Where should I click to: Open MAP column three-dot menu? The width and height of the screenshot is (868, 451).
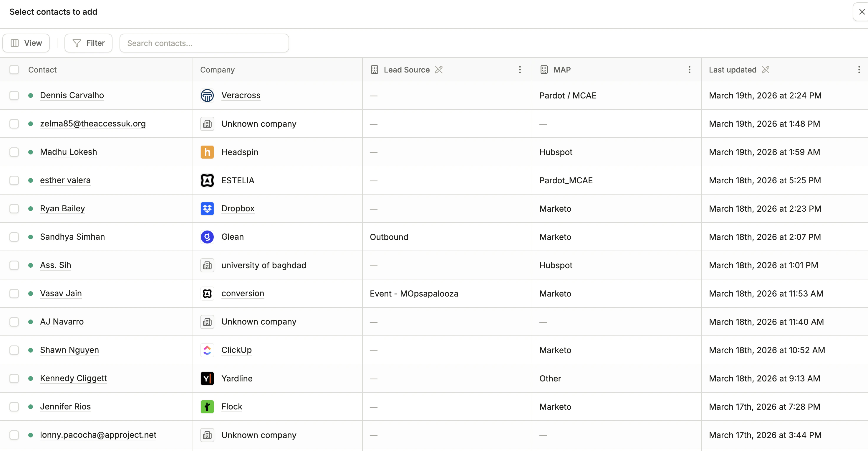689,70
